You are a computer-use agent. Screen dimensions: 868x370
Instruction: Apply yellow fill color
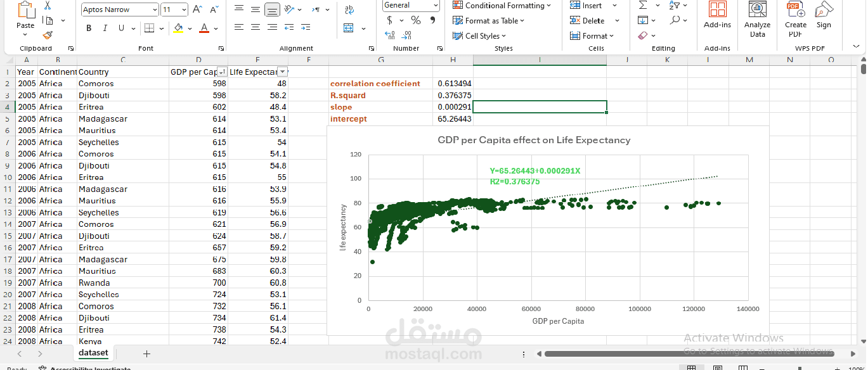pyautogui.click(x=178, y=28)
